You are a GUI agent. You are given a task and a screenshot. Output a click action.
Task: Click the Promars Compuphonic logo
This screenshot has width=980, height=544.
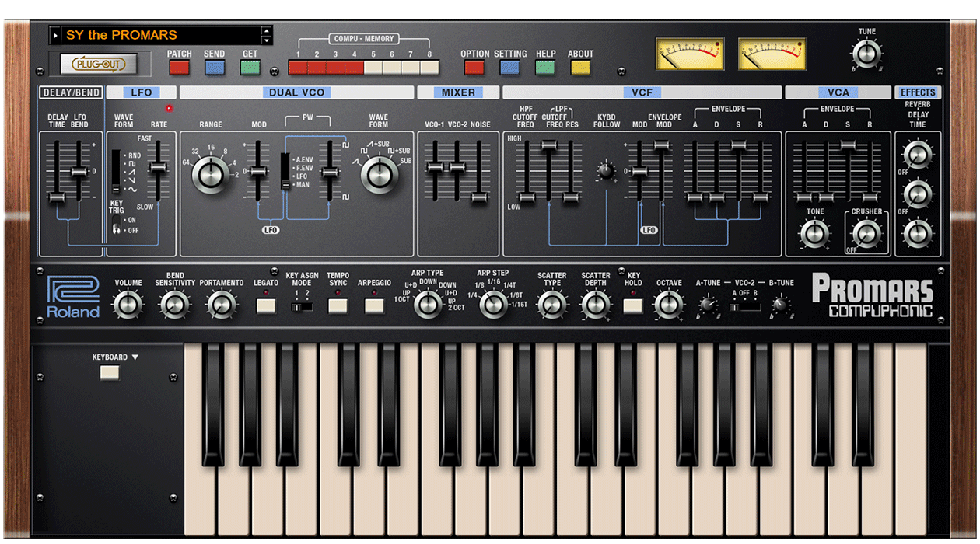873,296
